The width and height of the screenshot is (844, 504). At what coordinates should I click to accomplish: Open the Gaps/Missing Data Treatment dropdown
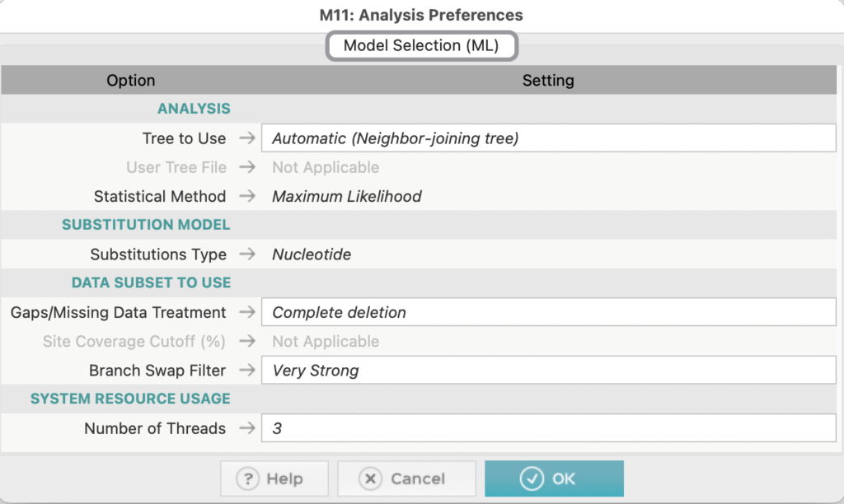tap(548, 312)
